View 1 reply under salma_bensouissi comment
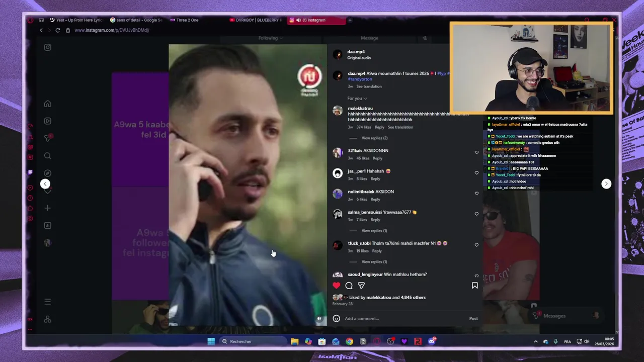Screen dimensions: 644x362 [x=374, y=231]
